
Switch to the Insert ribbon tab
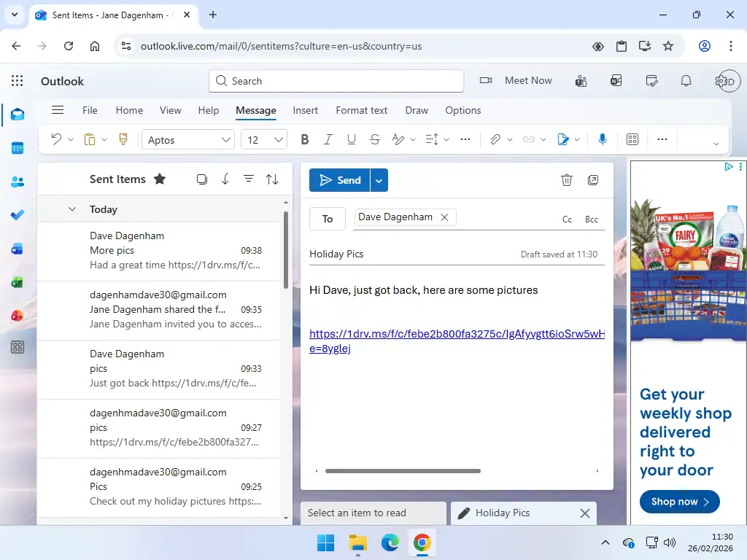click(x=305, y=110)
